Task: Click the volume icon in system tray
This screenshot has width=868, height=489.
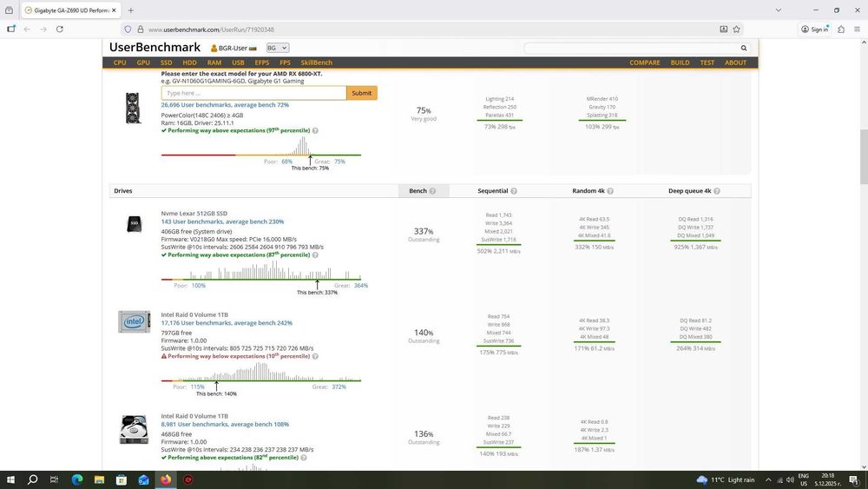Action: click(790, 480)
